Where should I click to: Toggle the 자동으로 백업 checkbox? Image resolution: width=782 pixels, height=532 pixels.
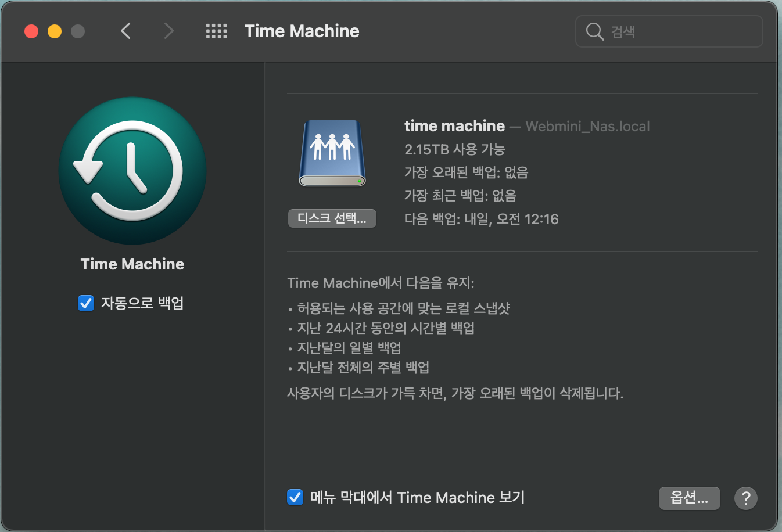tap(86, 303)
